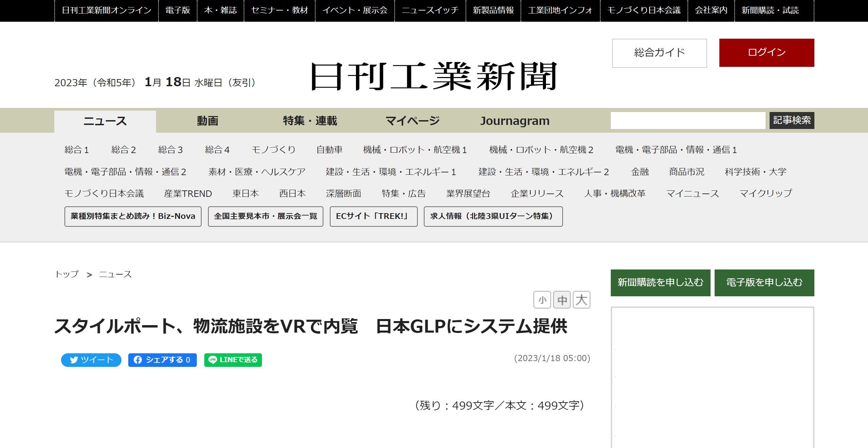Go to トップ in breadcrumb
This screenshot has width=868, height=448.
tap(67, 274)
